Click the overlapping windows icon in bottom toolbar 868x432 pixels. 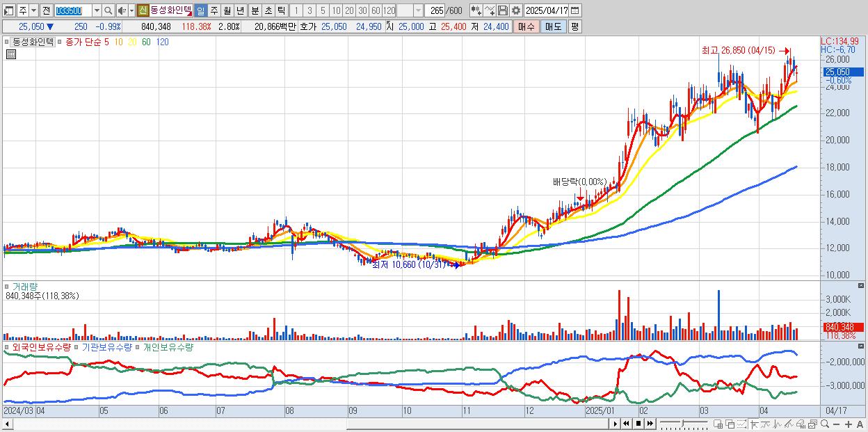pos(730,424)
